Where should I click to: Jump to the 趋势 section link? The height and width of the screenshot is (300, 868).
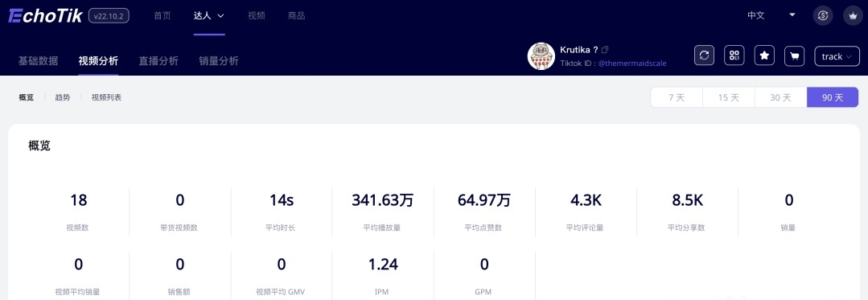click(x=63, y=97)
